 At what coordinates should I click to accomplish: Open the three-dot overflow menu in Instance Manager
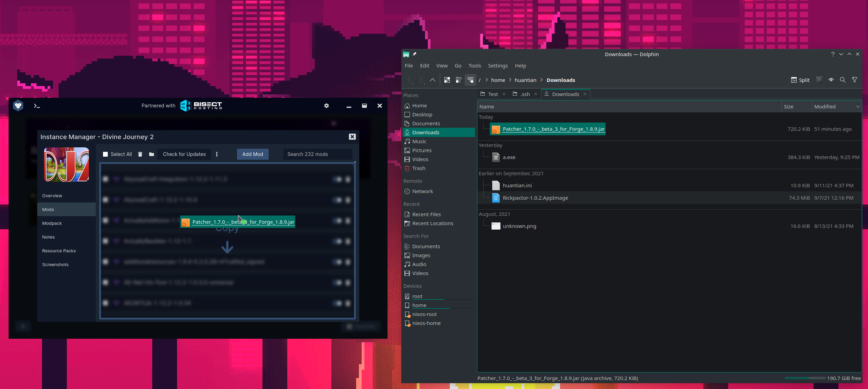click(217, 154)
